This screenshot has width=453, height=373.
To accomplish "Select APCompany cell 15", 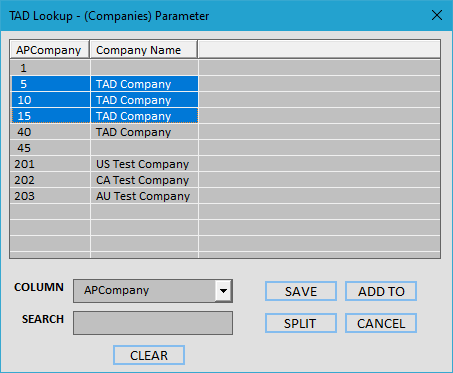I will point(50,116).
